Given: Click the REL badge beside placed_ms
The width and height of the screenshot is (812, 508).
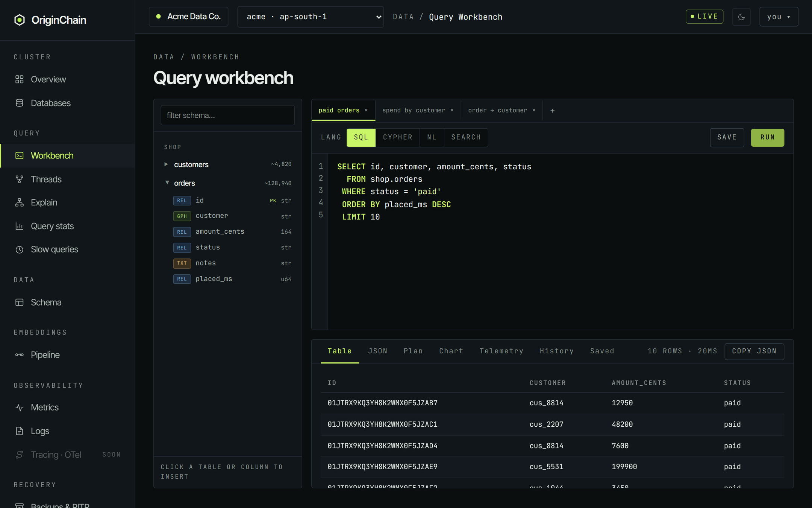Looking at the screenshot, I should [182, 279].
